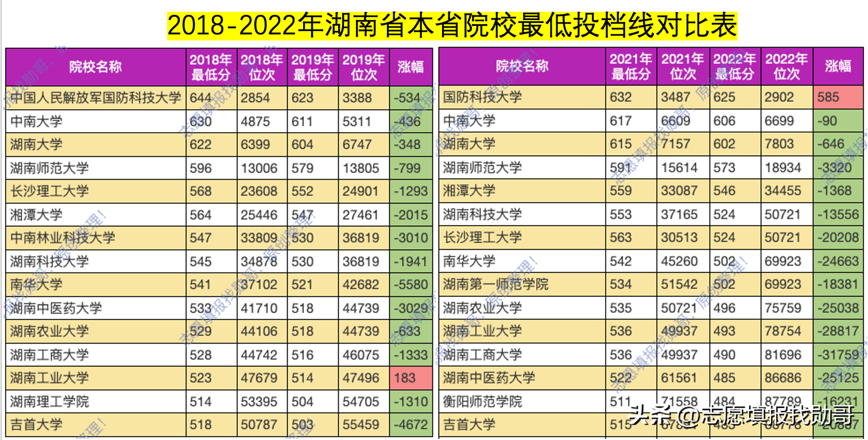Click the 湖南理工学院 cell
The width and height of the screenshot is (868, 440).
(96, 402)
